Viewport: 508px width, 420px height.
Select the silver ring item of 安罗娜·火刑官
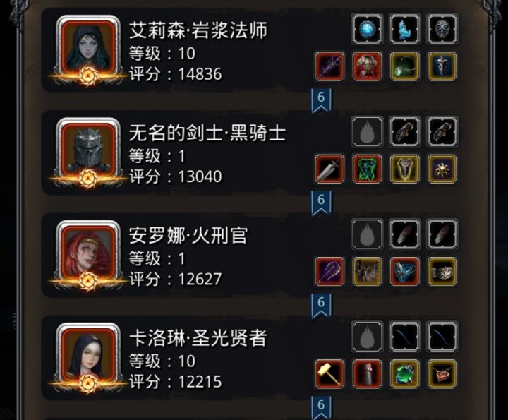[442, 271]
